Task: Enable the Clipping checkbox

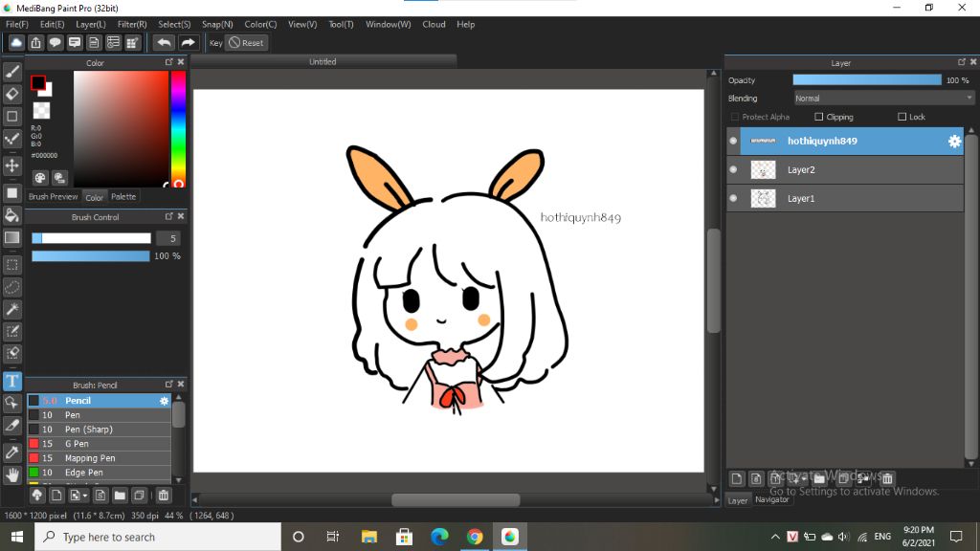Action: click(x=819, y=117)
